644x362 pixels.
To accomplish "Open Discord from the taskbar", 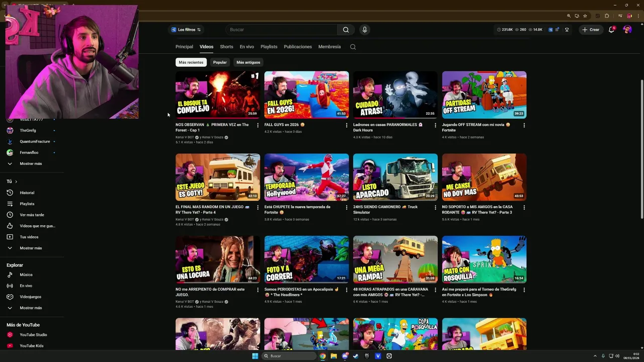I will pyautogui.click(x=345, y=356).
